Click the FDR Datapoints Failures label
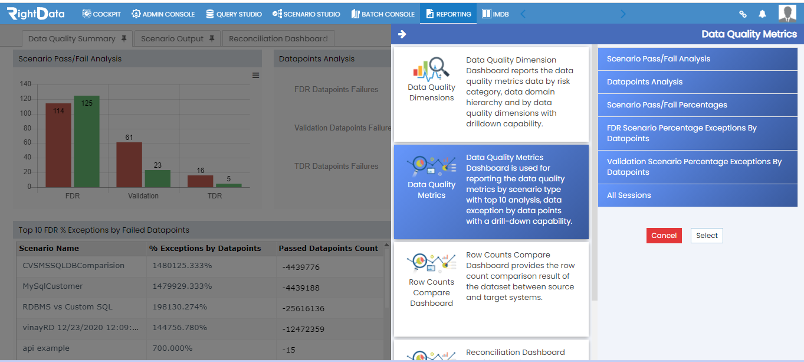This screenshot has width=804, height=362. 336,89
